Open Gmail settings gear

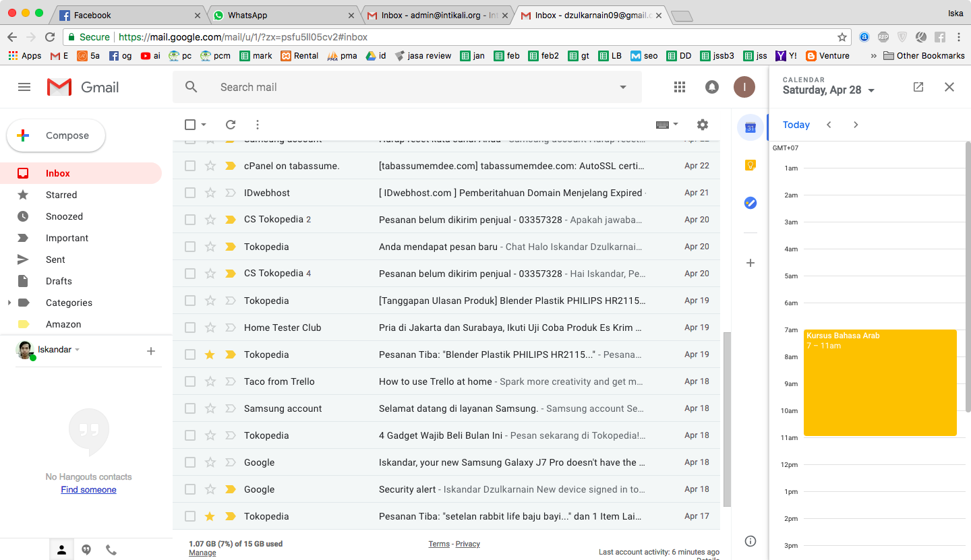pyautogui.click(x=702, y=125)
